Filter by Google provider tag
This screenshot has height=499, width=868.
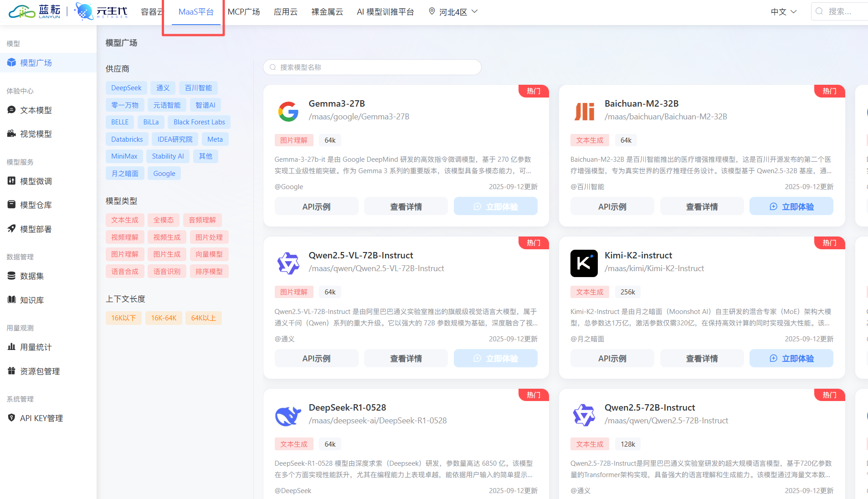coord(164,174)
